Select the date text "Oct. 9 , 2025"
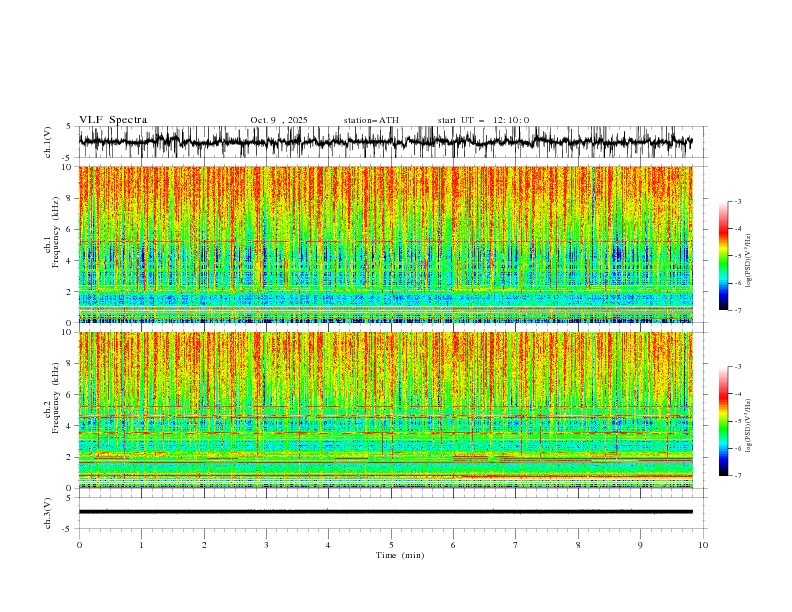792x612 pixels. point(279,120)
